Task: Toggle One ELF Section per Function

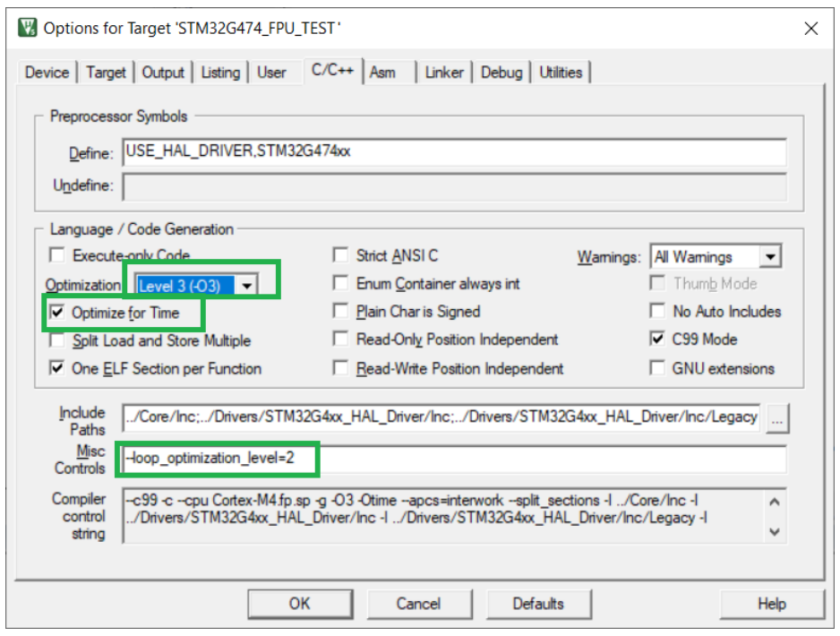Action: [56, 368]
